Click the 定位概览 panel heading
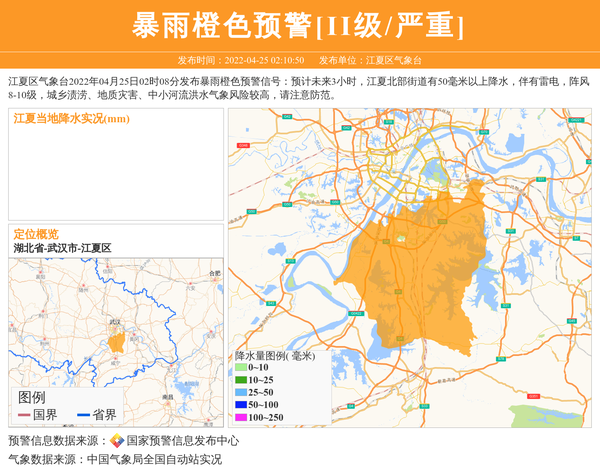 coord(36,234)
